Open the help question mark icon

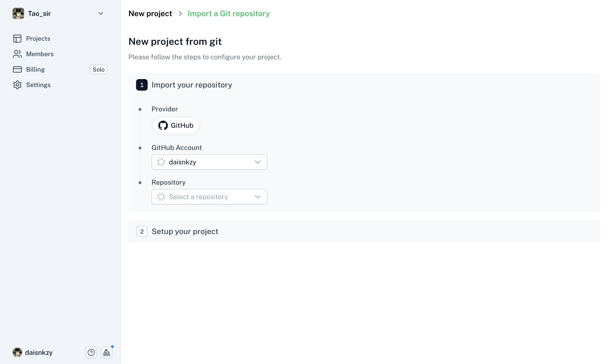(91, 352)
